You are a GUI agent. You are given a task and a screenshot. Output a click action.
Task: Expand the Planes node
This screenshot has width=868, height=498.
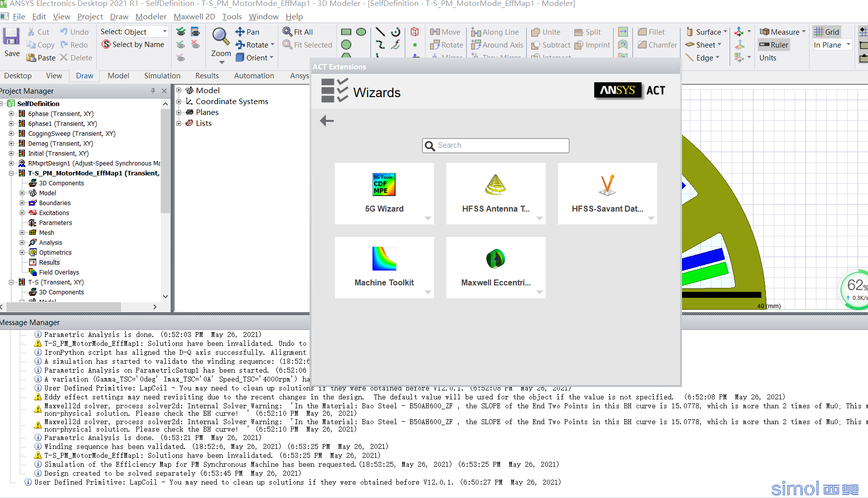179,112
